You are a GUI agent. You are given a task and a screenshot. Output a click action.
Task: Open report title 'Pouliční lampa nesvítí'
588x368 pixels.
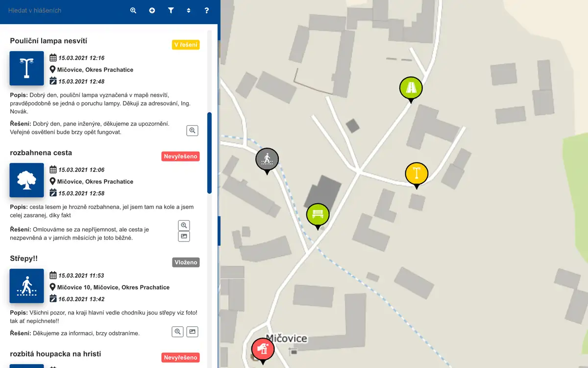[49, 41]
